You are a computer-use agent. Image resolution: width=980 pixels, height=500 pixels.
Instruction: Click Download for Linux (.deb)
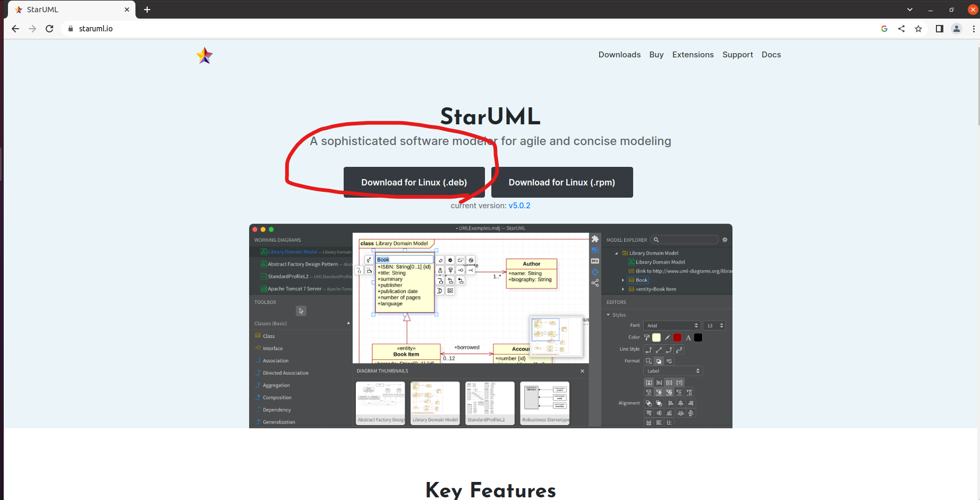(414, 182)
